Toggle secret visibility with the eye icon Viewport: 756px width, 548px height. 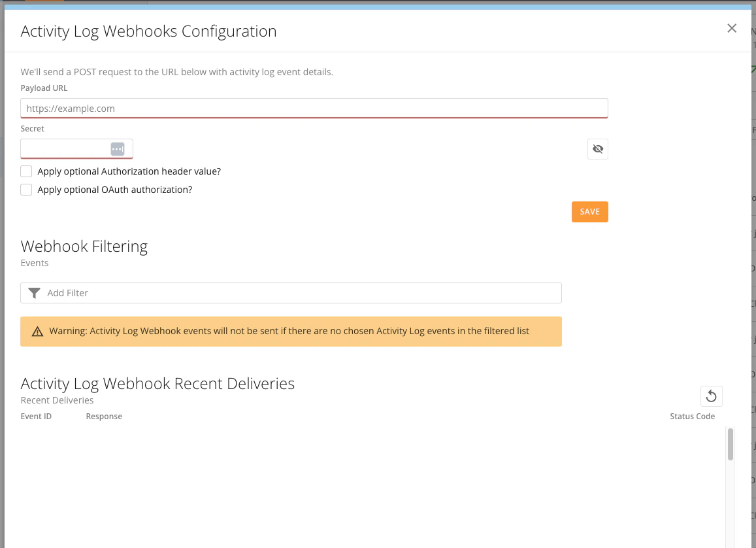point(597,148)
